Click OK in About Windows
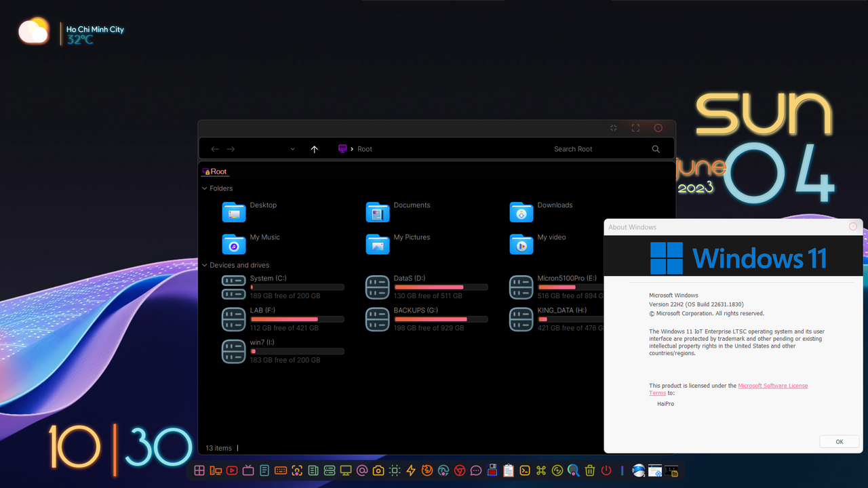 coord(839,441)
